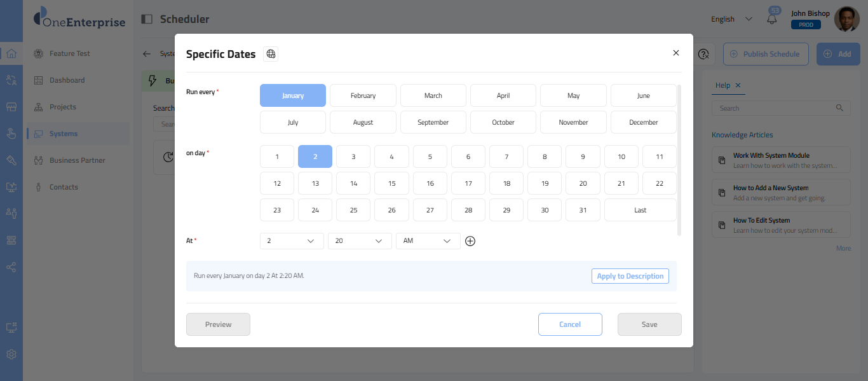Toggle day 15 in the day grid
868x381 pixels.
coord(391,183)
